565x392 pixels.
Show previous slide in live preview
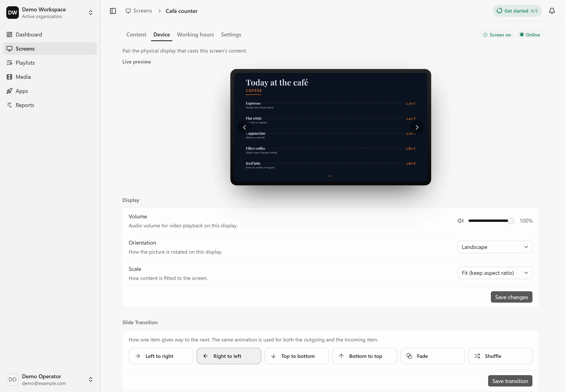point(244,127)
